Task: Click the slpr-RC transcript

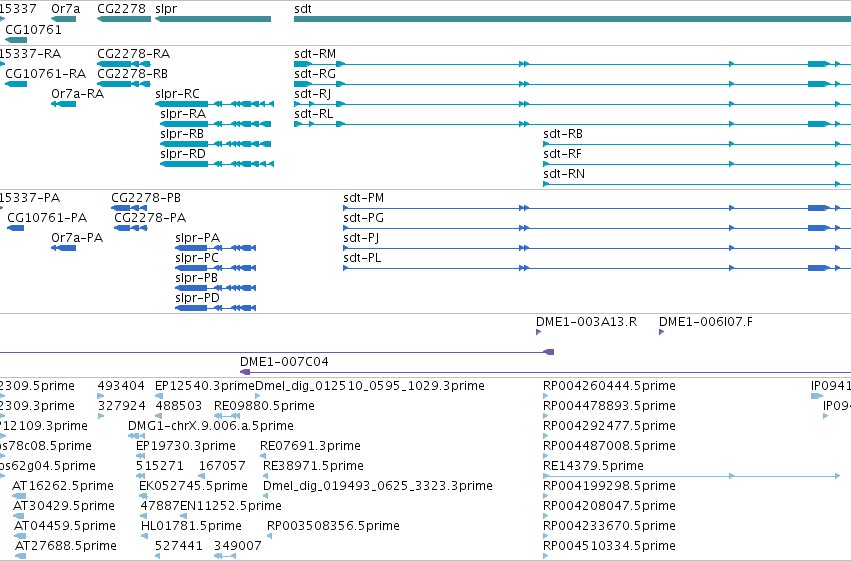Action: [214, 104]
